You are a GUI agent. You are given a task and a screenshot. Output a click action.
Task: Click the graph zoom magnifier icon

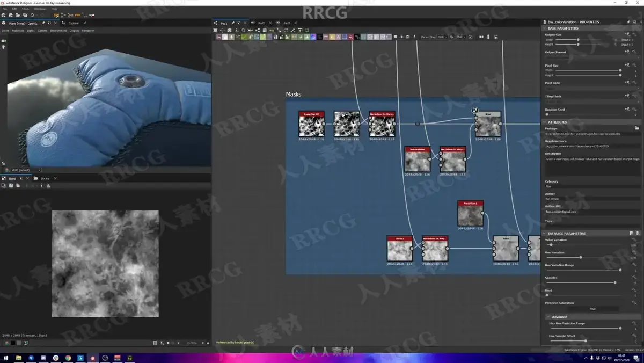[x=243, y=30]
